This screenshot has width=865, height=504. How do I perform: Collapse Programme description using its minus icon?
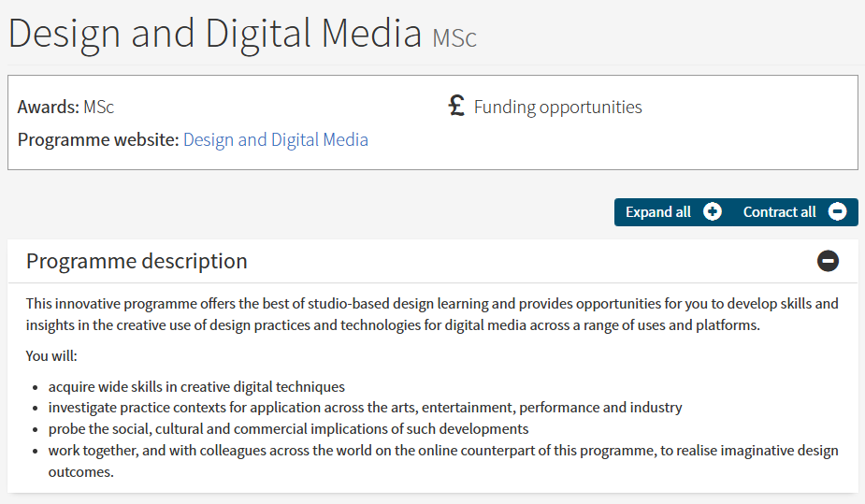(828, 261)
